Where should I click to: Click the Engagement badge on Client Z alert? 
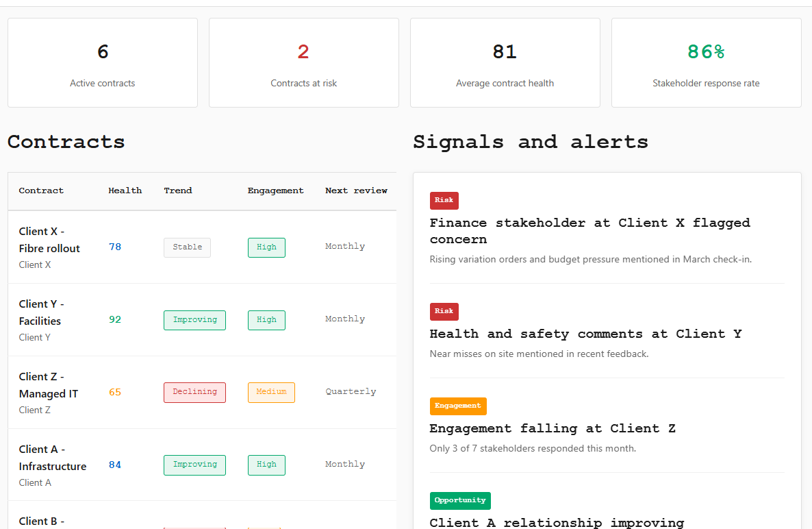(x=458, y=406)
